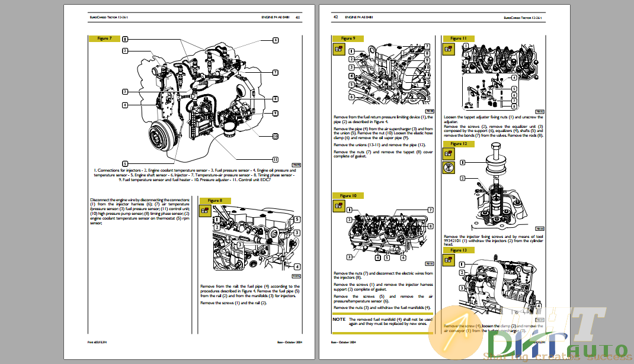Click callout number 3 in Figure 7
The width and height of the screenshot is (634, 364).
pyautogui.click(x=125, y=92)
